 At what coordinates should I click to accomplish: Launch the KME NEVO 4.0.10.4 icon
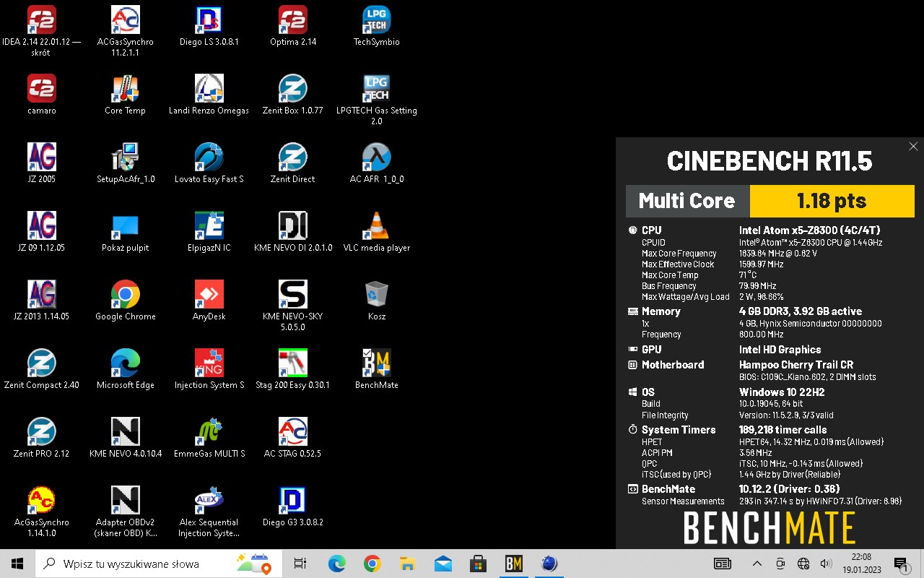point(125,432)
